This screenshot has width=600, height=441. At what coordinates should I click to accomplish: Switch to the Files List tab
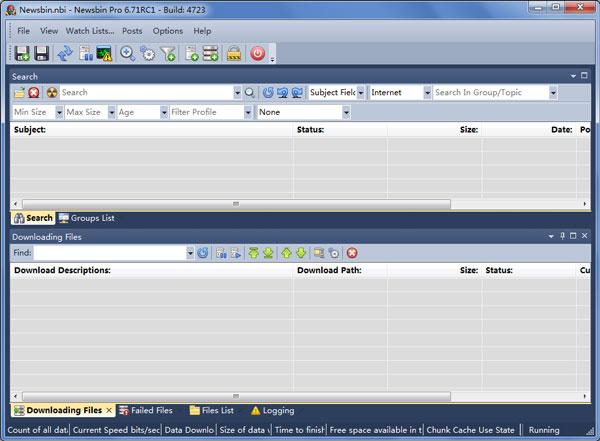click(212, 410)
